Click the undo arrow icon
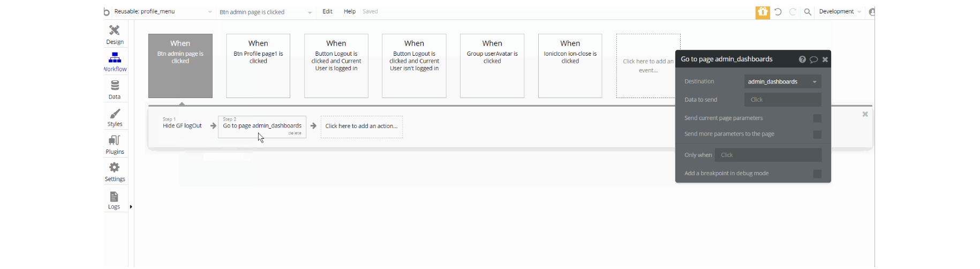This screenshot has height=269, width=980. [778, 12]
